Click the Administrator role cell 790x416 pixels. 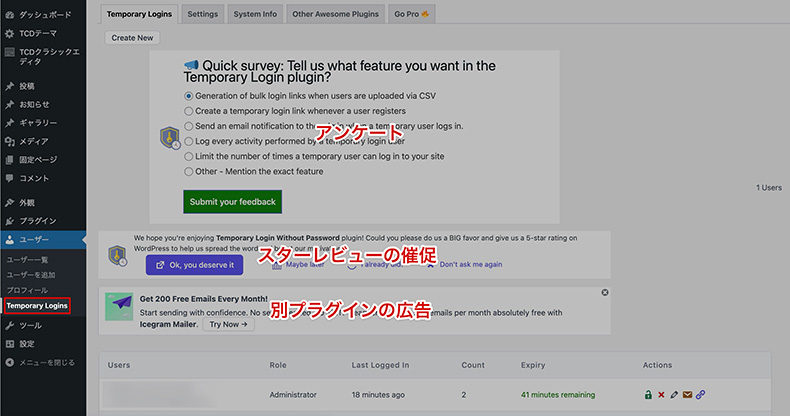click(x=293, y=395)
